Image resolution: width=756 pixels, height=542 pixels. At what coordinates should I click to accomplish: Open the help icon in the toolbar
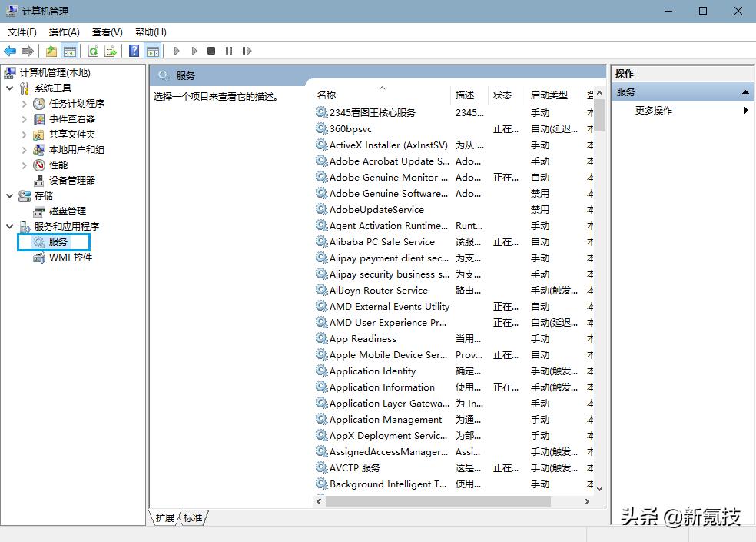click(x=134, y=51)
